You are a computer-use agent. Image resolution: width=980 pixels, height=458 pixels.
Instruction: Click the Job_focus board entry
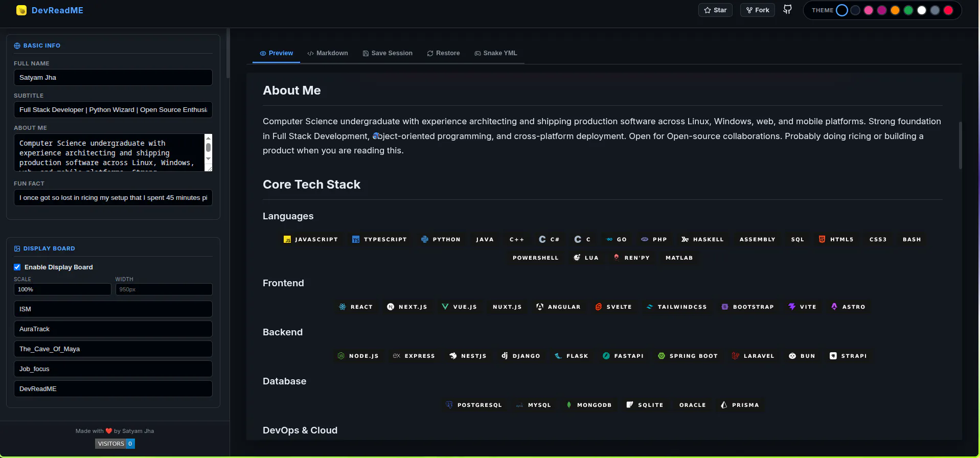tap(113, 369)
